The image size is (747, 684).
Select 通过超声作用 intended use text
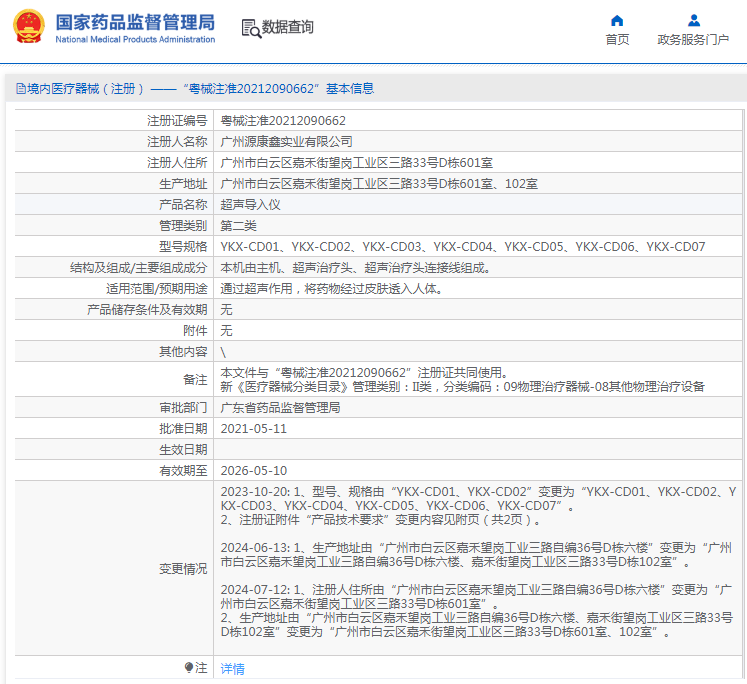pyautogui.click(x=332, y=289)
